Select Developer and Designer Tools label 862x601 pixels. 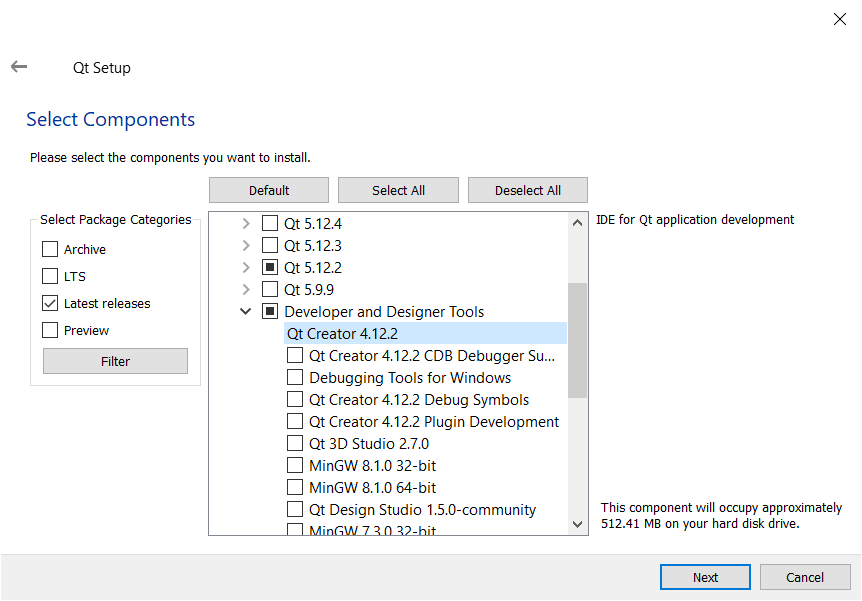(x=384, y=312)
